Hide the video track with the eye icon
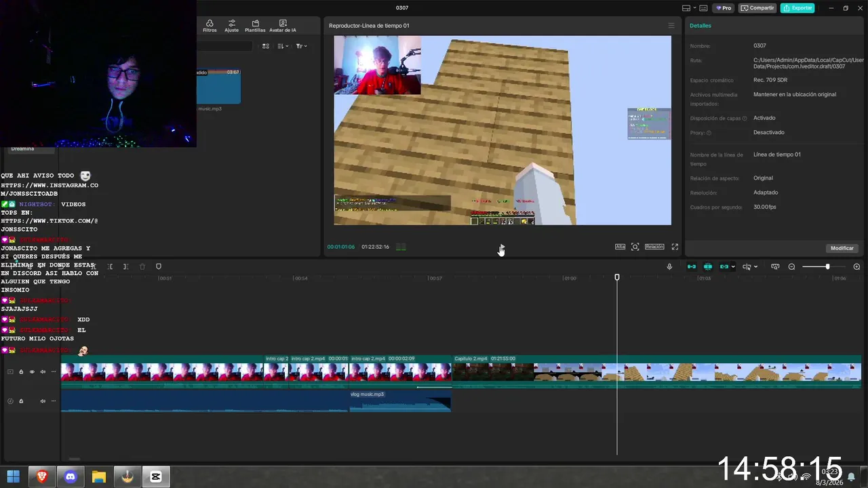868x488 pixels. coord(32,371)
